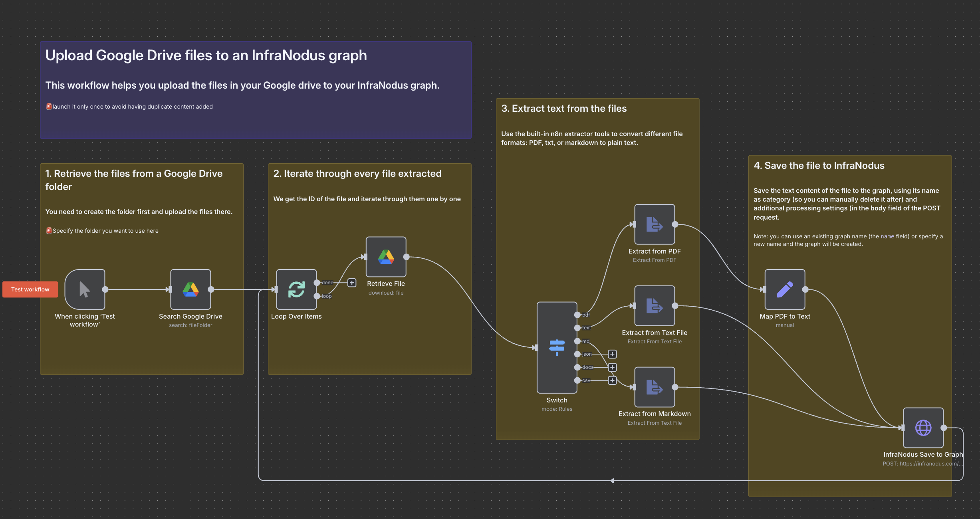Open the Extract from Text File node
This screenshot has width=980, height=519.
[655, 306]
